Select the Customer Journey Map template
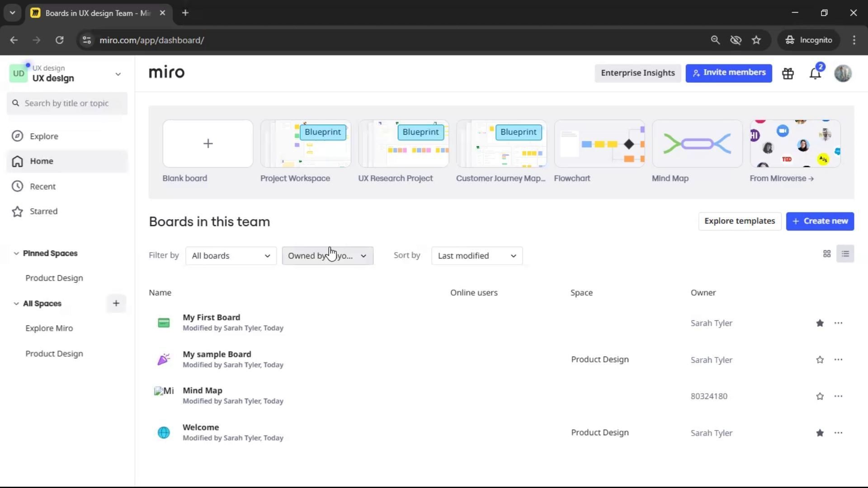Viewport: 868px width, 488px height. (501, 144)
